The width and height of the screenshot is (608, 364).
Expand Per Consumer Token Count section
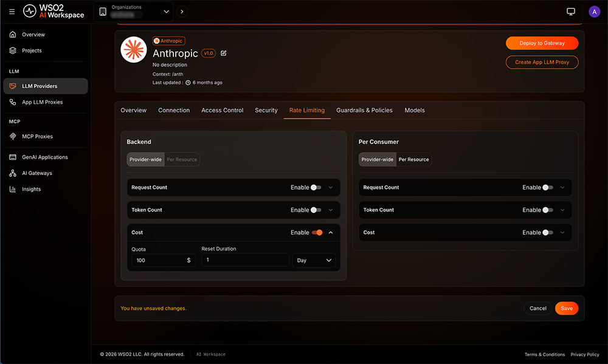tap(562, 210)
